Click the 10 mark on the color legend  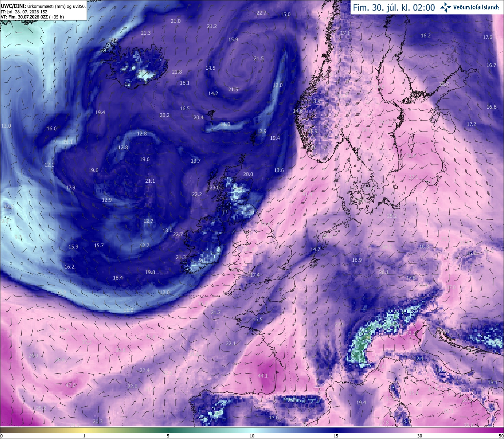[252, 436]
